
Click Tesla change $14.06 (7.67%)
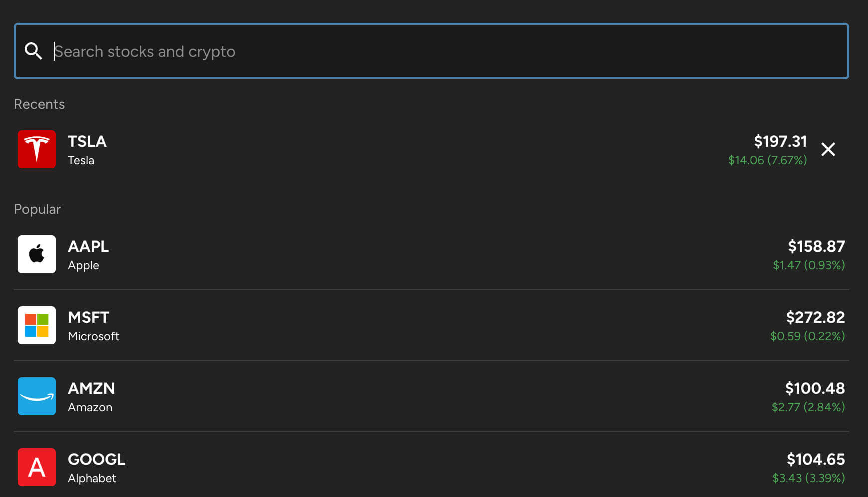767,160
